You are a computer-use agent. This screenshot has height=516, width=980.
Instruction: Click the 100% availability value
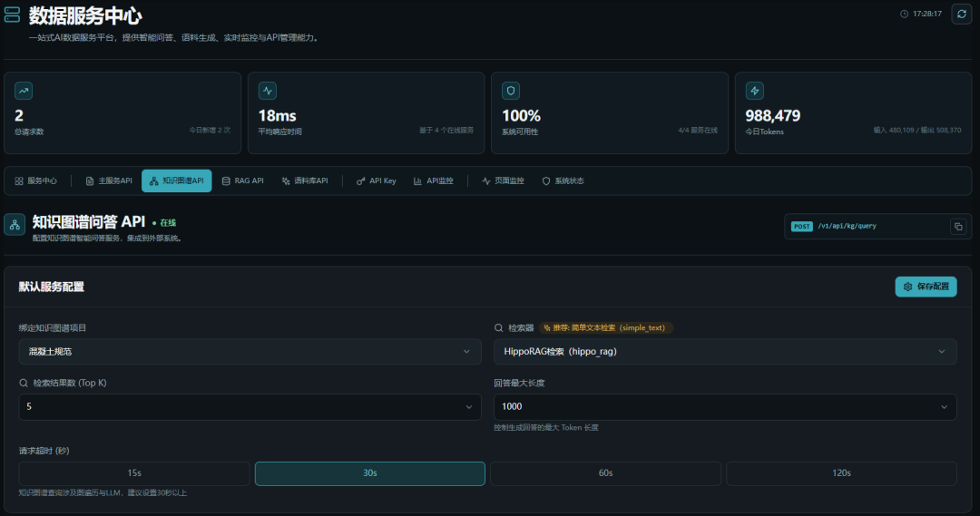(x=521, y=115)
